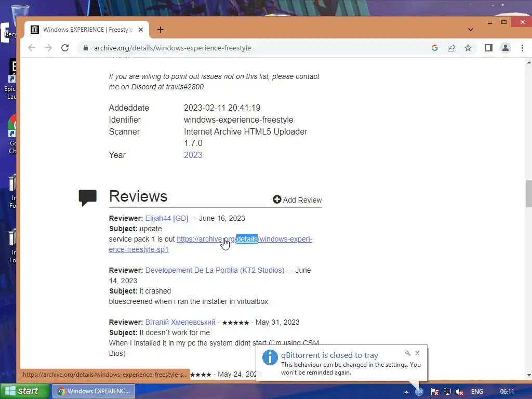
Task: Click Add Review
Action: [x=297, y=200]
